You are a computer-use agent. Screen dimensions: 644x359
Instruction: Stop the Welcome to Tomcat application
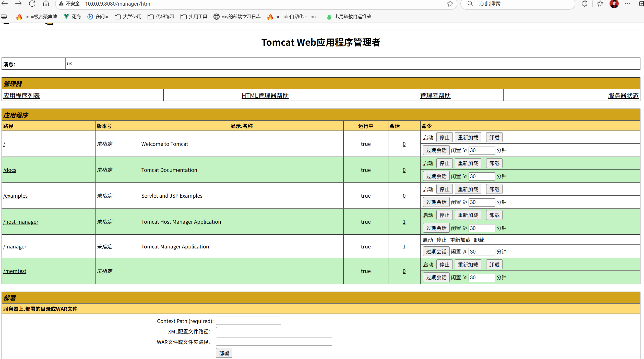tap(444, 137)
